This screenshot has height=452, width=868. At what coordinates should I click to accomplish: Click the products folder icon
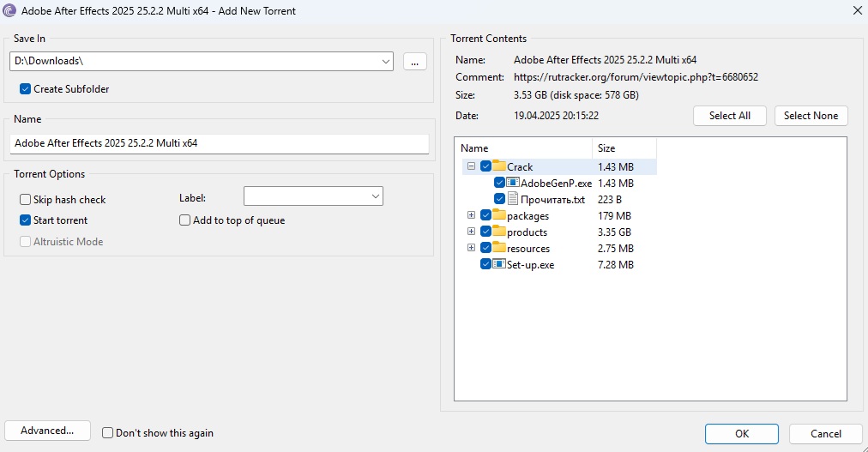click(x=499, y=232)
